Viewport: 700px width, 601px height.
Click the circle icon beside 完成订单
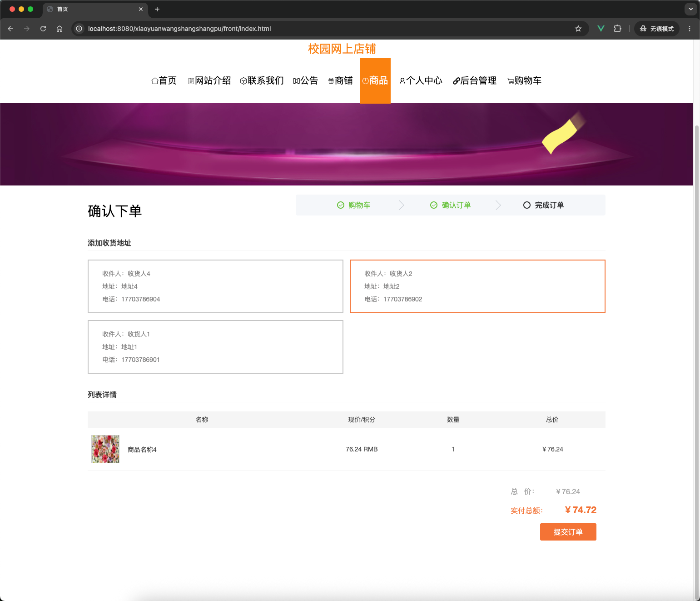tap(527, 205)
